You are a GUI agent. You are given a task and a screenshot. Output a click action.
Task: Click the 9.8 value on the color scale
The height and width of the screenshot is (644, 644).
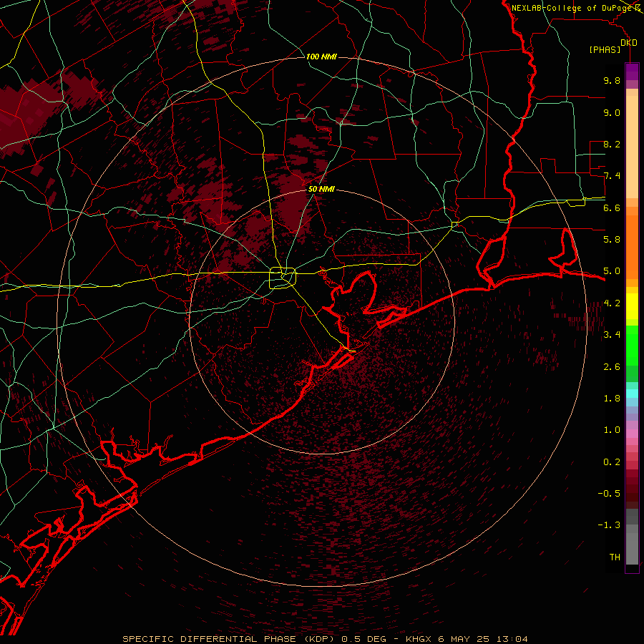click(612, 80)
